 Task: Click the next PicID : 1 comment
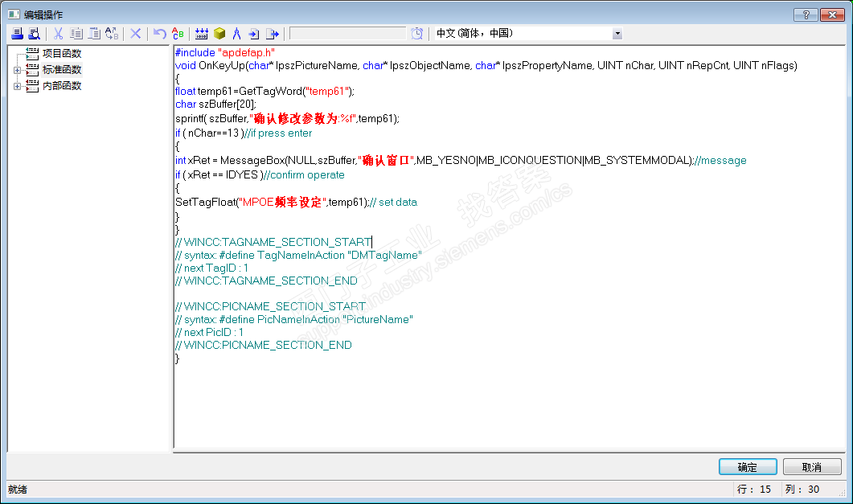click(210, 332)
